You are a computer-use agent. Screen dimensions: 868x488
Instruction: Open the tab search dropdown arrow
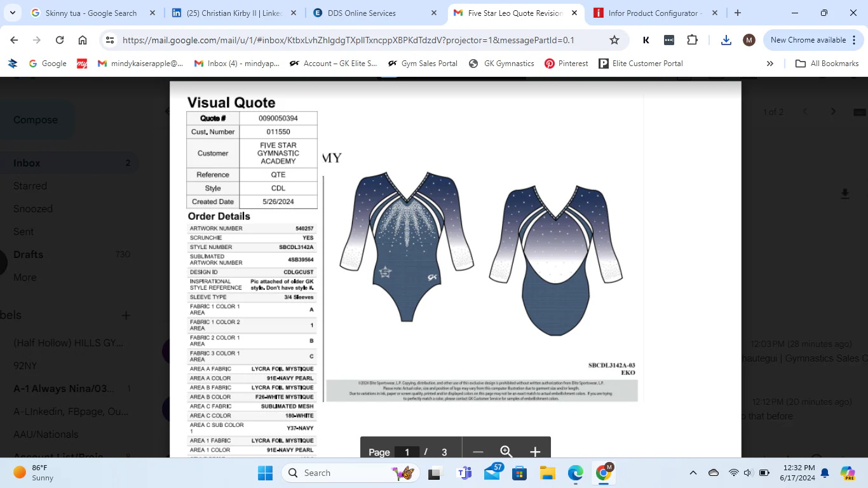13,13
